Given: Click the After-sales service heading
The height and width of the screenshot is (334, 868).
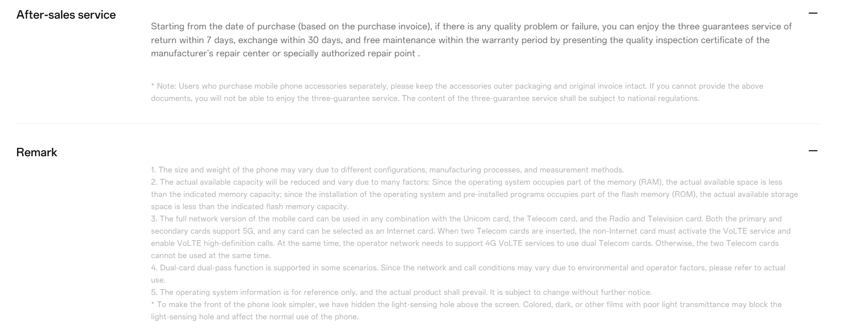Looking at the screenshot, I should [66, 15].
